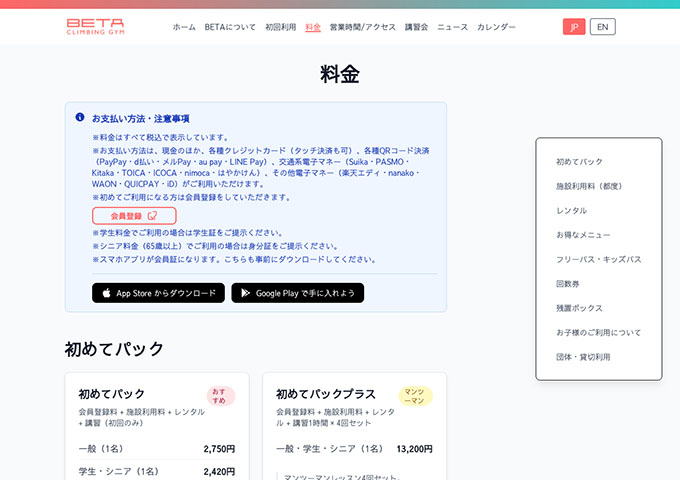Click the 学生・シニア（1名） row label
This screenshot has width=680, height=480.
(119, 471)
